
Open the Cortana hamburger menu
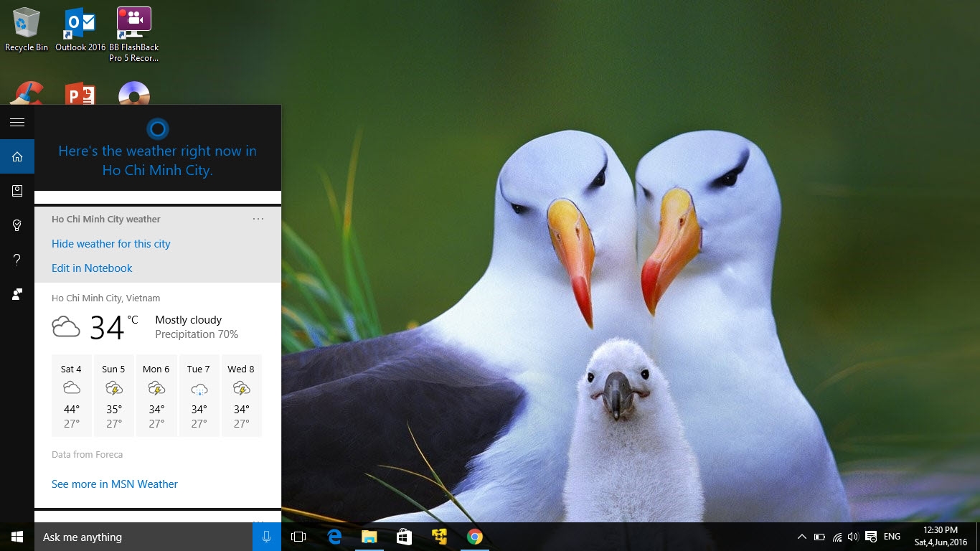click(x=17, y=123)
